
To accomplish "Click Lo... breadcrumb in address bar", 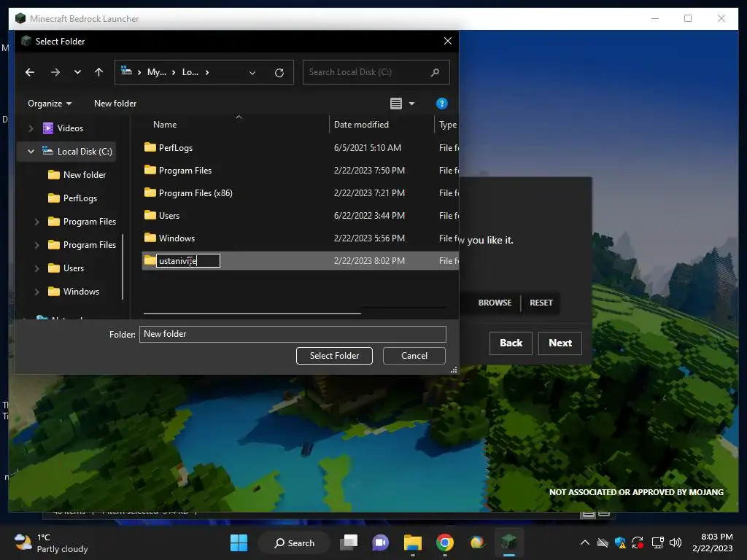I will point(190,72).
